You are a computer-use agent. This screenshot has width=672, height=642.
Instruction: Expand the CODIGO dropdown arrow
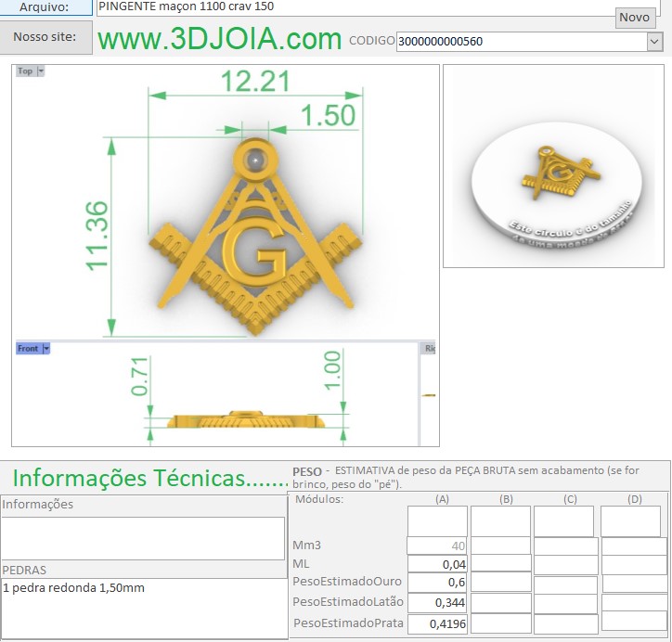pos(654,41)
